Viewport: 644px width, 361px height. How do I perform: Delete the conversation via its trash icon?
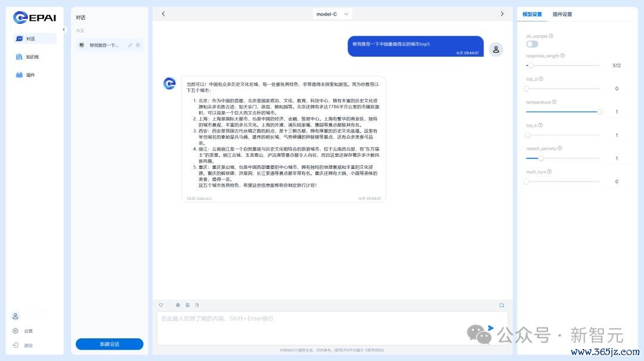click(x=138, y=45)
